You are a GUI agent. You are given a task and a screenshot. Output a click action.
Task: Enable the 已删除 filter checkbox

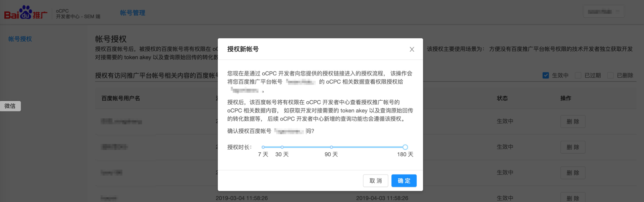(610, 75)
